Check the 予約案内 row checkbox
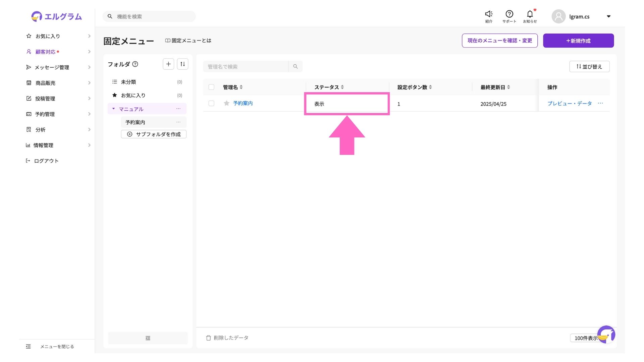 211,103
